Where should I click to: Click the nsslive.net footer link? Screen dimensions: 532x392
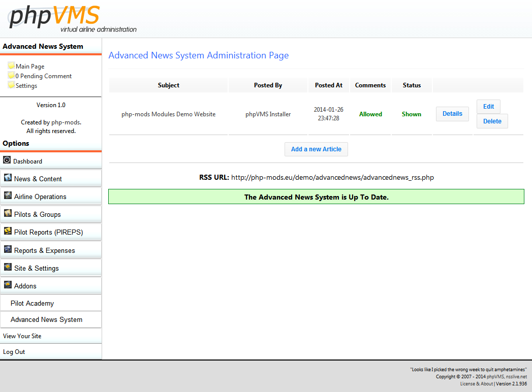(516, 377)
